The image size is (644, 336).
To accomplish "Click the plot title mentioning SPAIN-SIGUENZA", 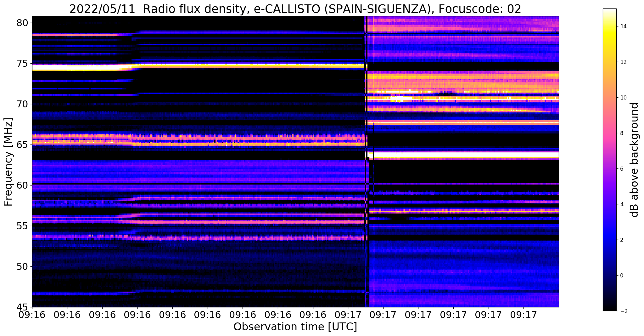I will tap(295, 9).
